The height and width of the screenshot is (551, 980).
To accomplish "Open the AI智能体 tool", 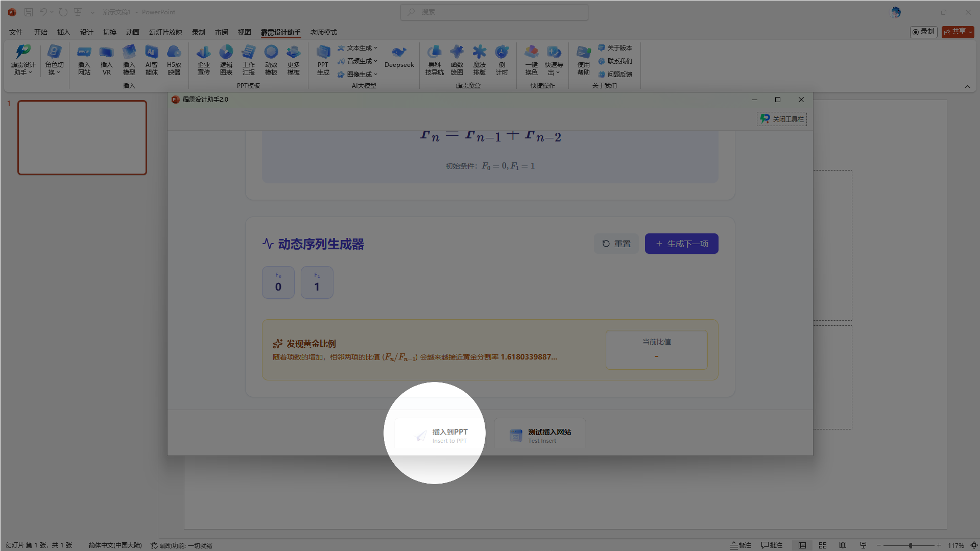I will tap(151, 60).
